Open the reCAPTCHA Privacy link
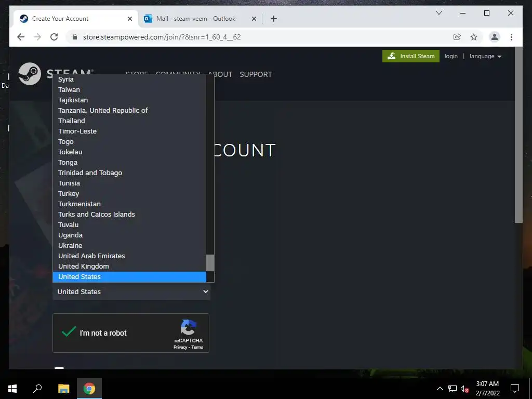The image size is (532, 399). (x=180, y=347)
